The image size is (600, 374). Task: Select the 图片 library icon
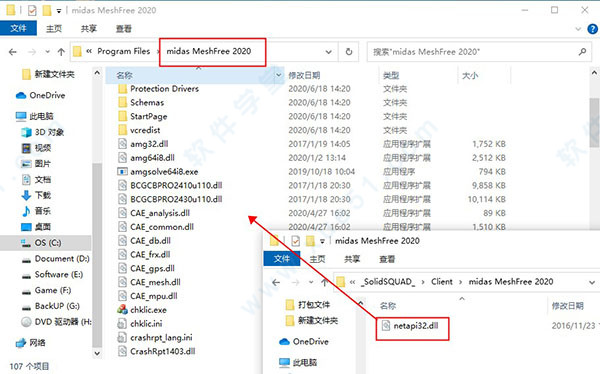click(x=26, y=164)
